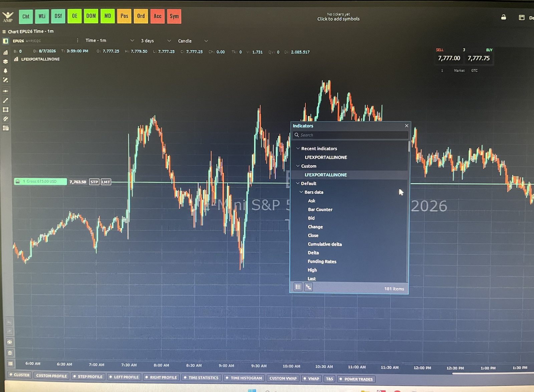Image resolution: width=534 pixels, height=392 pixels.
Task: Toggle the CLUSTER button
Action: (19, 375)
